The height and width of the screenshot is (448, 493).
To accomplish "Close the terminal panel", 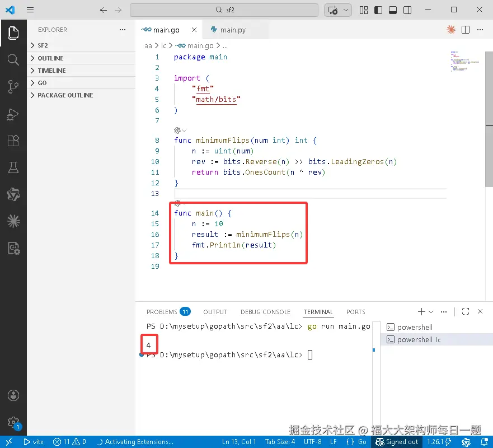I will click(x=480, y=311).
